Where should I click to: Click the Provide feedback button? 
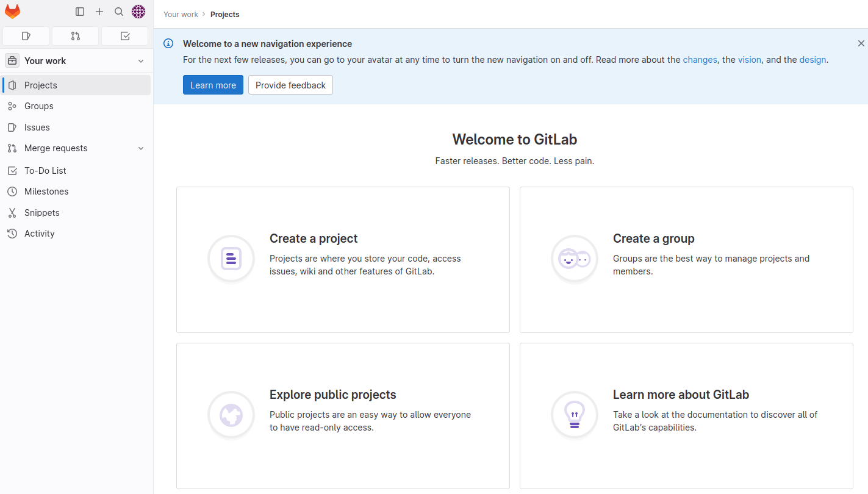click(x=290, y=85)
